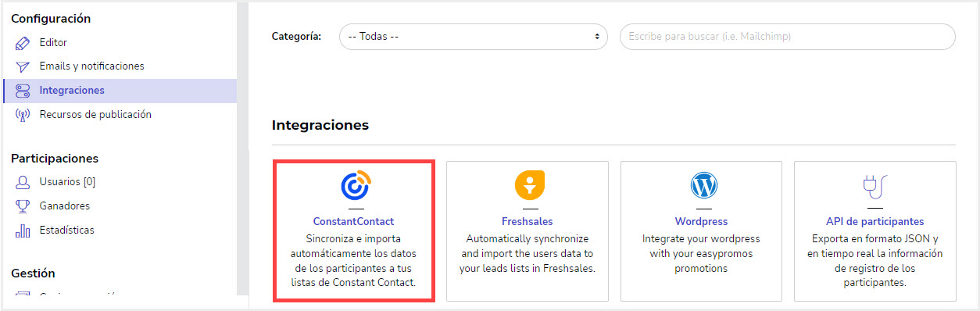Open the ConstantContact integration title link
This screenshot has width=980, height=311.
point(353,222)
